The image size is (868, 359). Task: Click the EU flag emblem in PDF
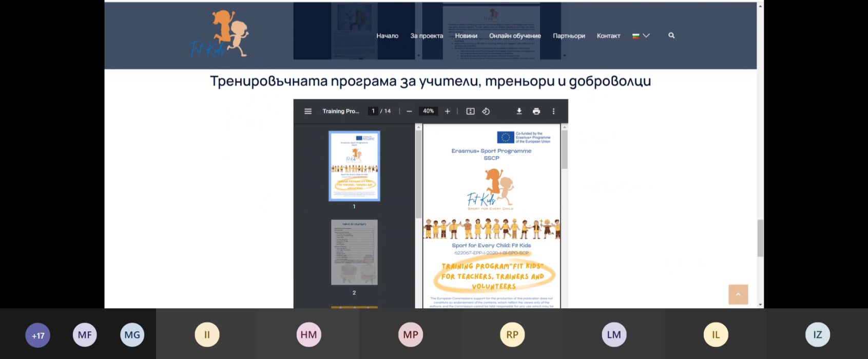506,137
